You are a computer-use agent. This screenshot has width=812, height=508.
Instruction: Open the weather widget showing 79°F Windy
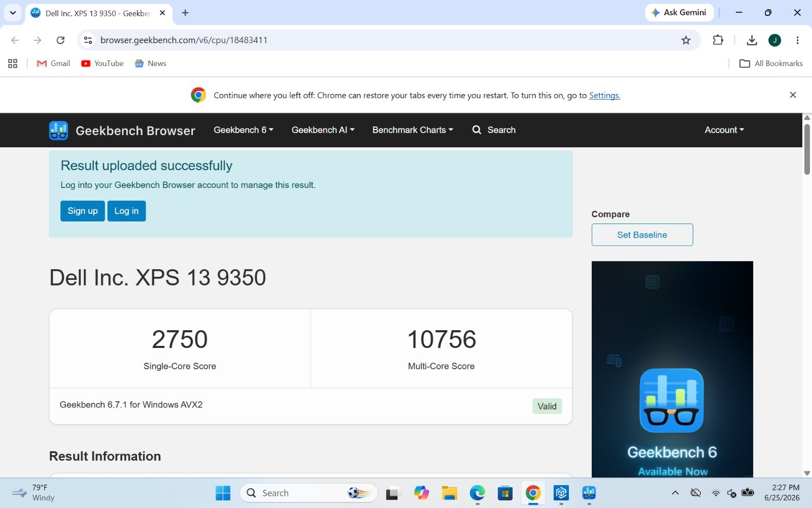coord(33,493)
